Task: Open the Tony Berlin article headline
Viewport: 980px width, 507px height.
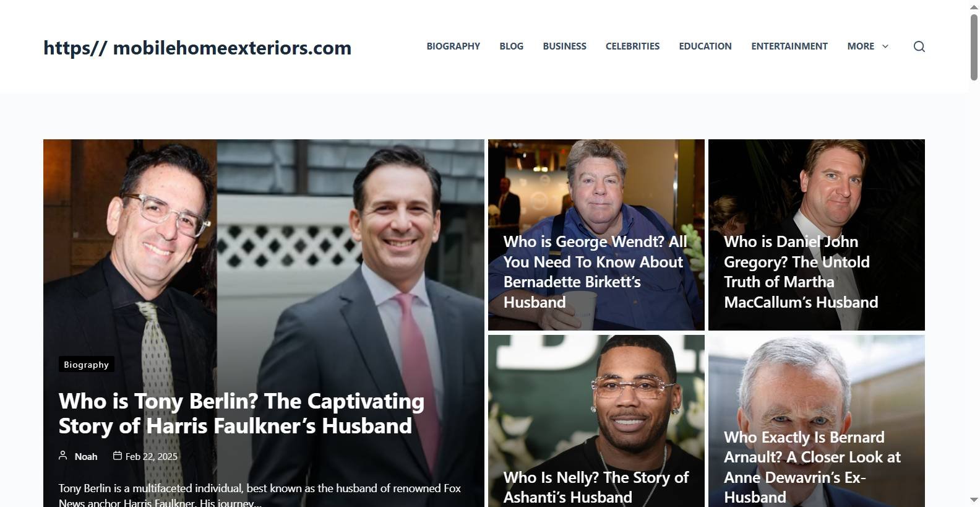Action: (241, 414)
